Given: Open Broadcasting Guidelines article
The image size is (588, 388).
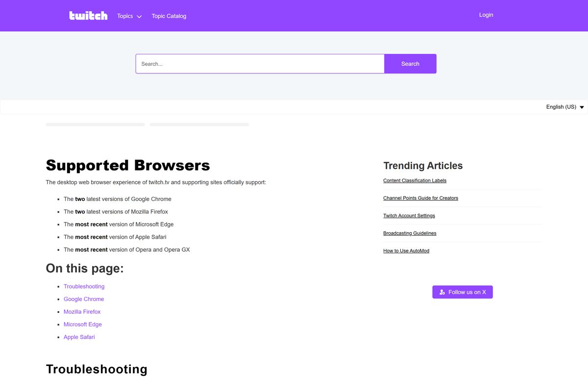Looking at the screenshot, I should (410, 234).
